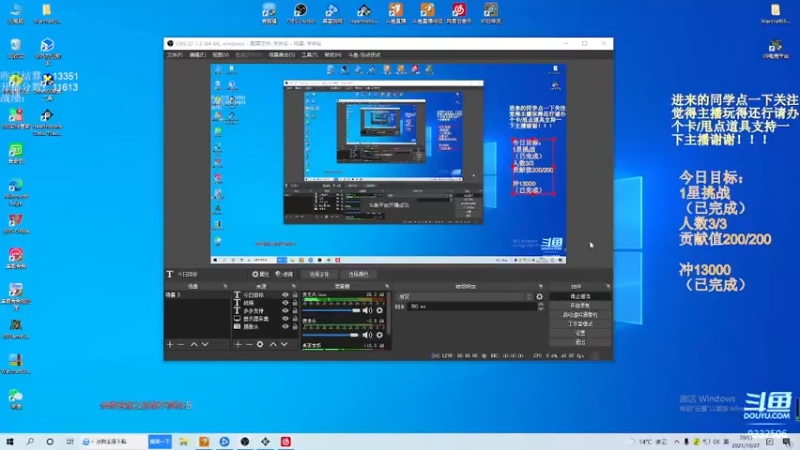800x450 pixels.
Task: Add a new source with the plus button
Action: point(238,344)
